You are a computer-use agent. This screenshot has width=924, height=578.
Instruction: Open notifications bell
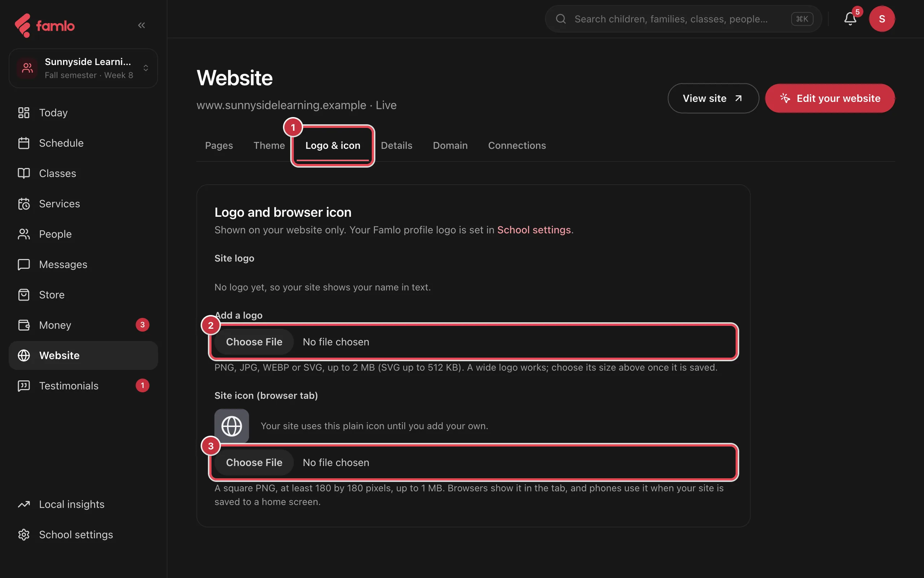click(x=850, y=19)
